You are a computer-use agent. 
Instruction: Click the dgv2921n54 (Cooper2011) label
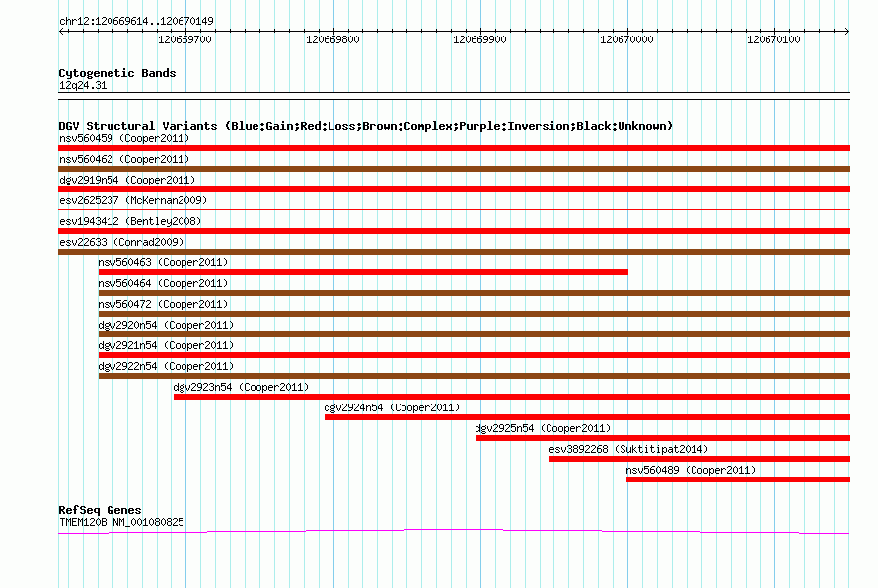[166, 345]
